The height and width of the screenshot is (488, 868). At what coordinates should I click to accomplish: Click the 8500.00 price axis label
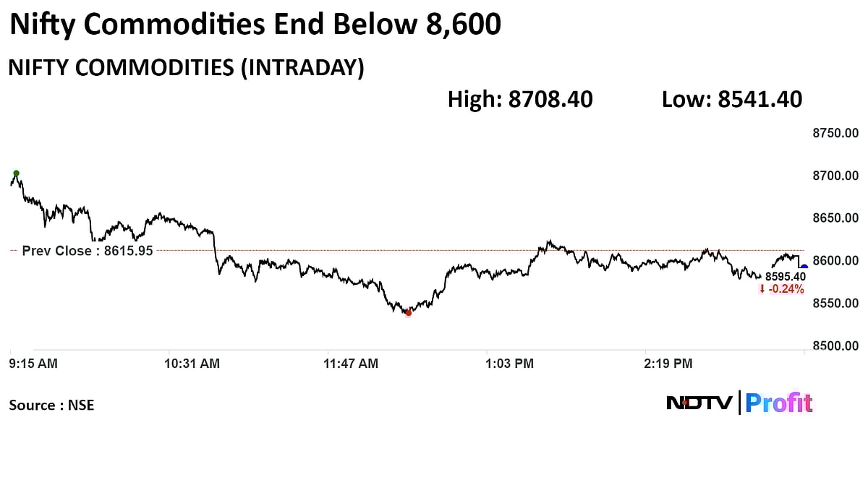835,346
